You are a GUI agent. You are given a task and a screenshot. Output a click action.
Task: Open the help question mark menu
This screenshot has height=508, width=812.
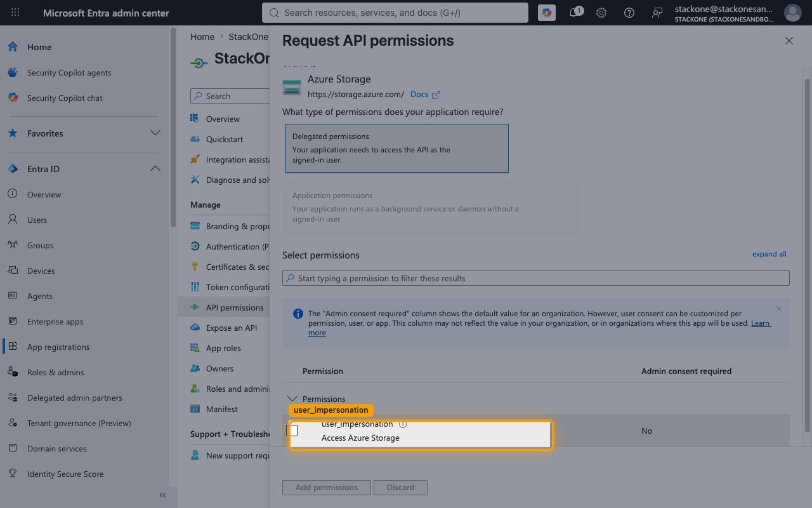coord(629,13)
